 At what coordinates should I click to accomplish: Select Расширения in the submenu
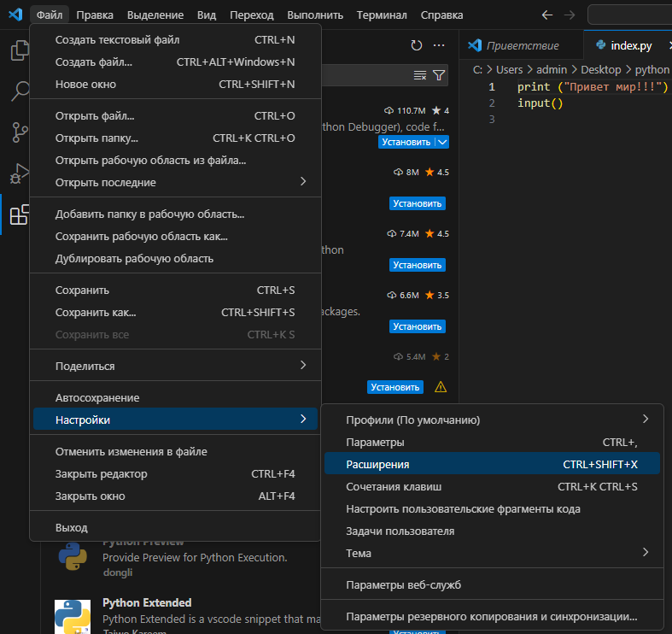pos(492,465)
